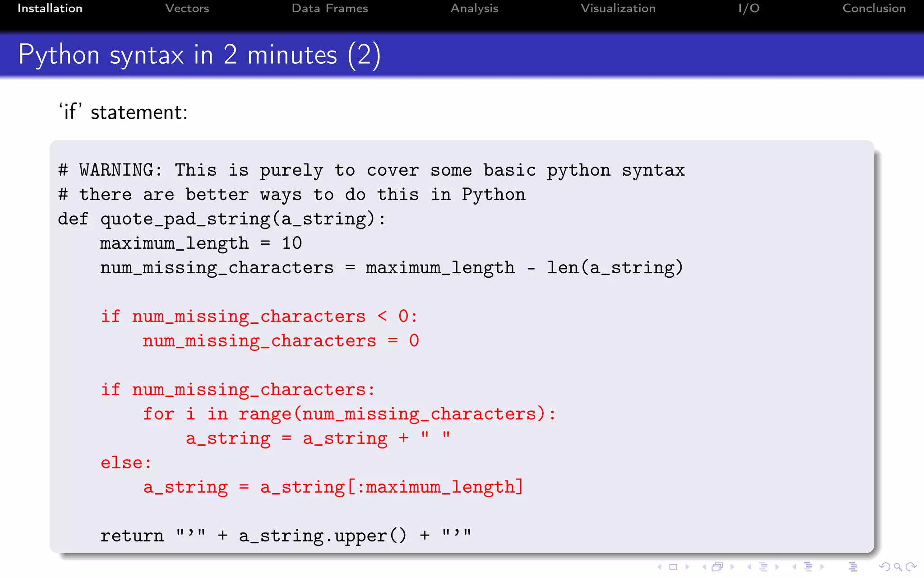The height and width of the screenshot is (578, 924).
Task: Go to next subsection arrow
Action: pyautogui.click(x=777, y=567)
